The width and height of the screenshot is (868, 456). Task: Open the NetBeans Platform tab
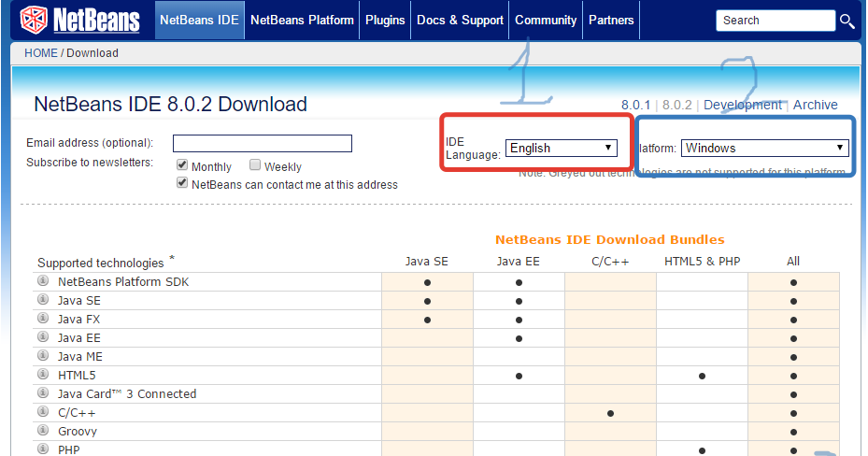302,20
